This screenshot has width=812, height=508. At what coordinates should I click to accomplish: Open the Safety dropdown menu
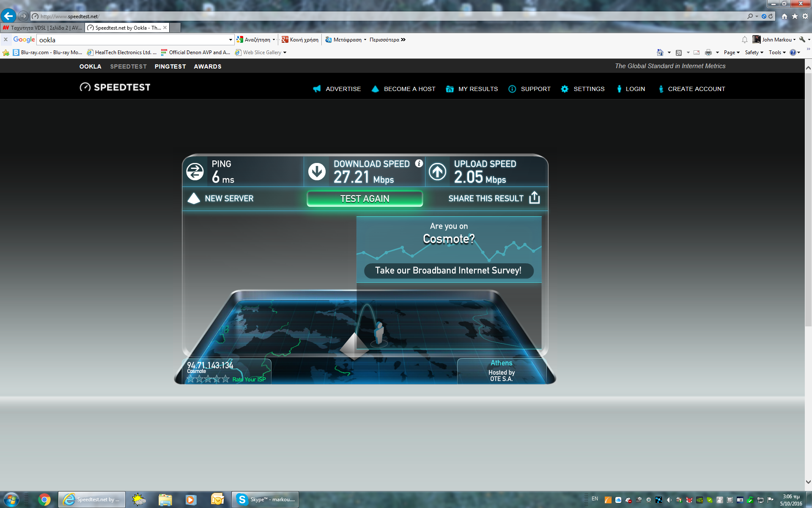tap(754, 52)
